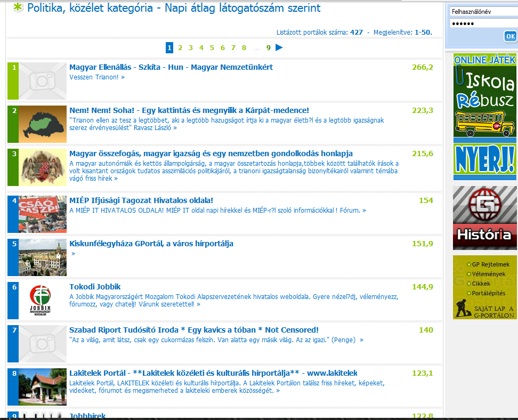Screen dimensions: 518x420
Task: Open page 5 of the portal list
Action: click(212, 48)
